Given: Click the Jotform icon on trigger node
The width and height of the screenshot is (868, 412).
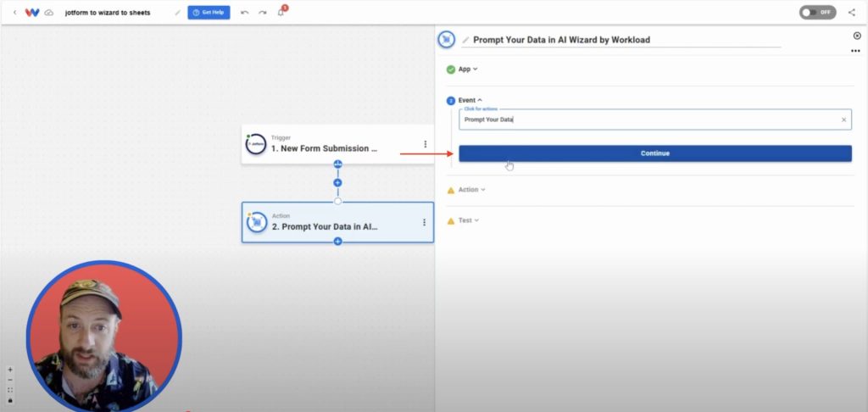Looking at the screenshot, I should 256,144.
